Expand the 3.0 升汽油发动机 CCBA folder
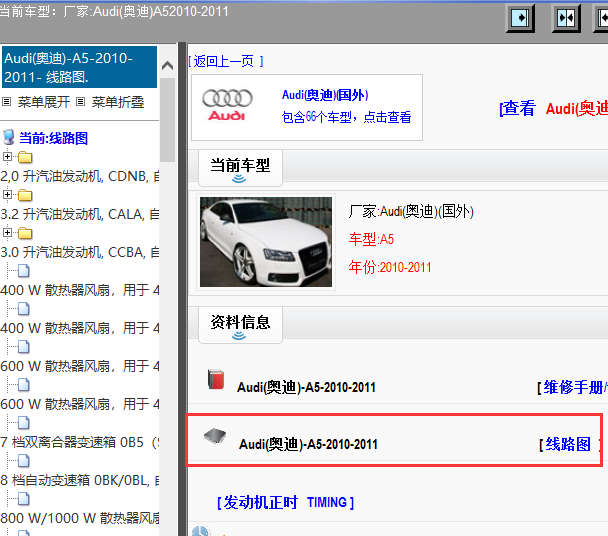Image resolution: width=608 pixels, height=536 pixels. click(x=7, y=232)
